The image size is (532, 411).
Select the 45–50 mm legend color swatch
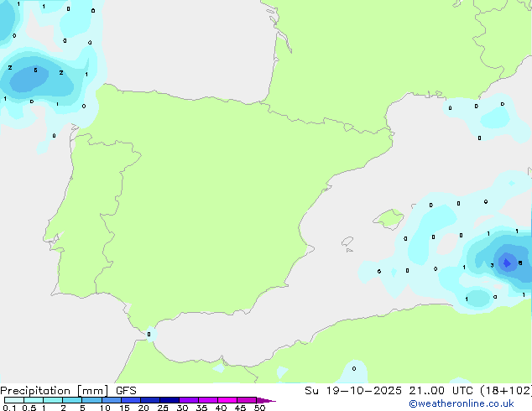click(x=247, y=400)
